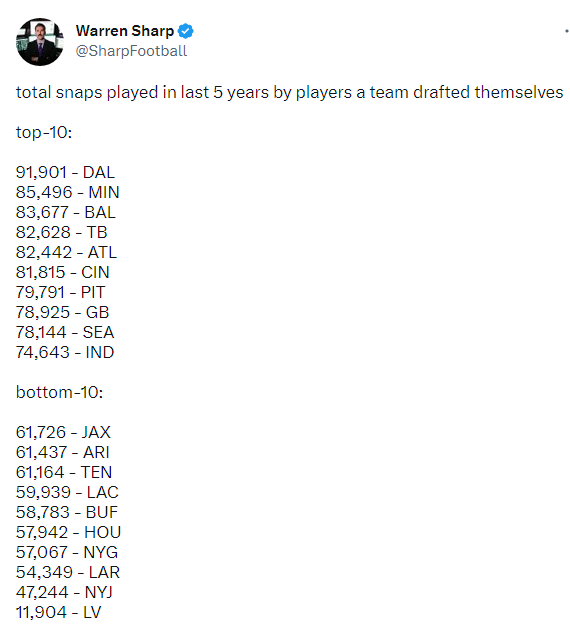Click the 59,939 - LAC line
The width and height of the screenshot is (570, 628).
[x=67, y=493]
